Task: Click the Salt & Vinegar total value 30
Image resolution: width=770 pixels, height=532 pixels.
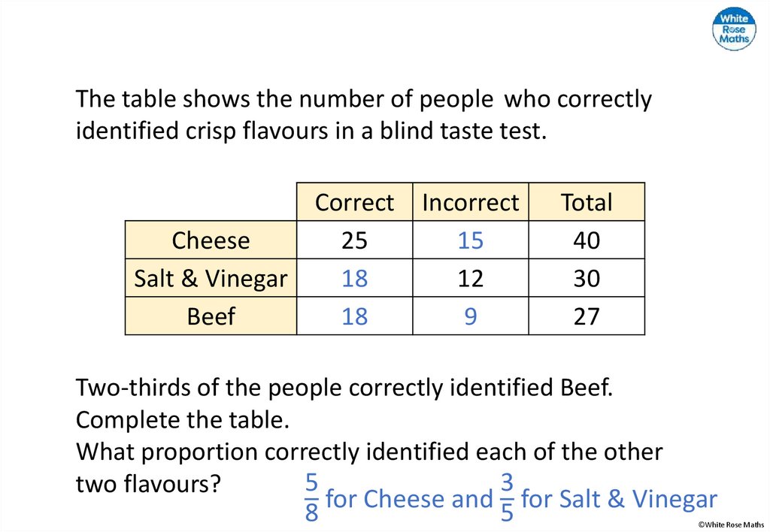Action: [x=587, y=279]
